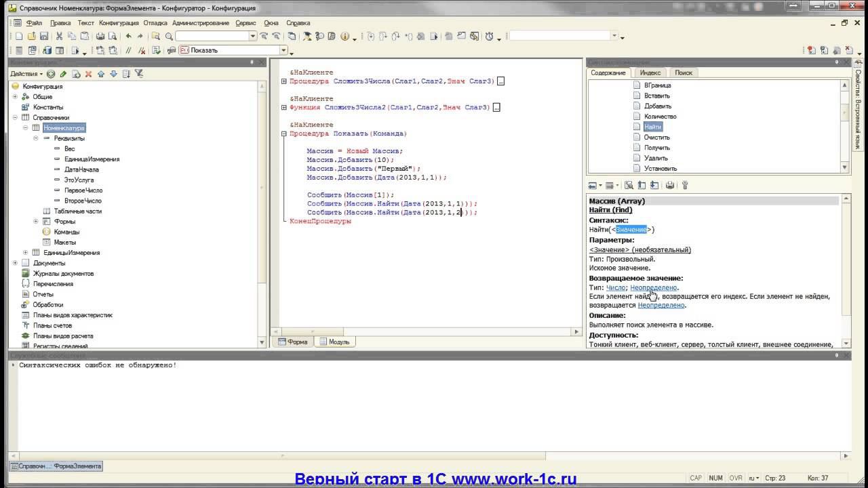Click the Undo arrow in main toolbar

[129, 37]
